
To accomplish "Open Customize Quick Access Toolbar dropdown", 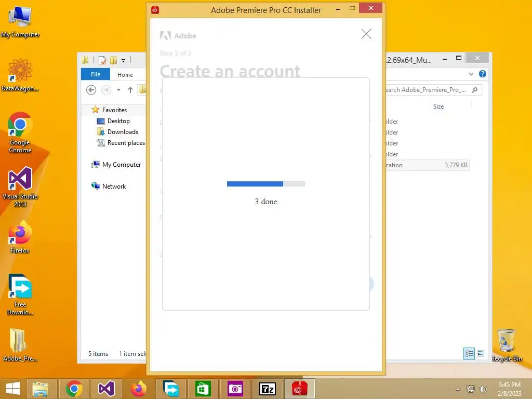I will point(124,61).
